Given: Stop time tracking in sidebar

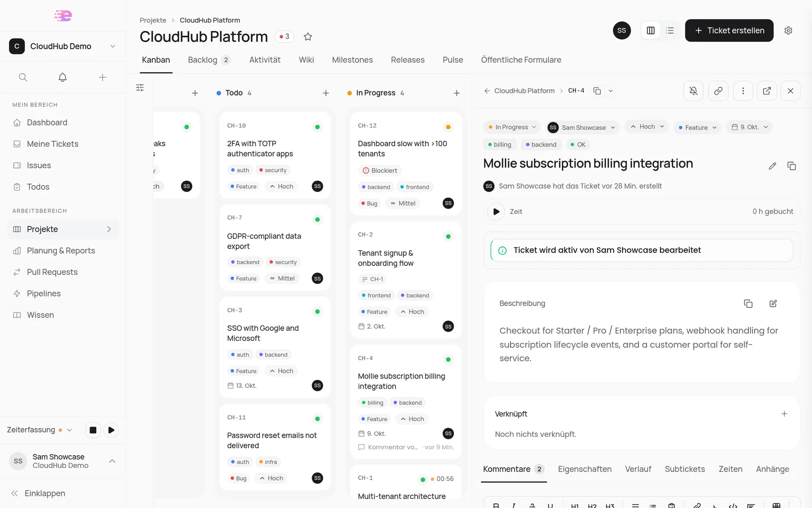Looking at the screenshot, I should coord(92,430).
